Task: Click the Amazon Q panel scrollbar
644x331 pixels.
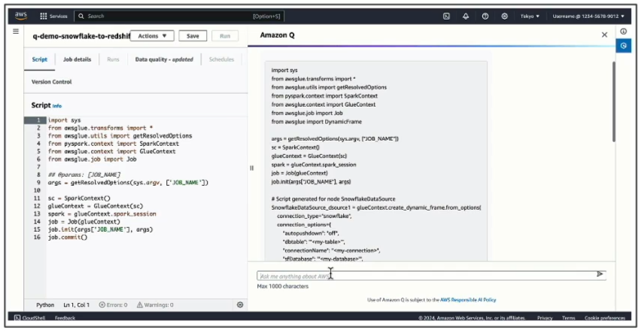Action: [614, 102]
